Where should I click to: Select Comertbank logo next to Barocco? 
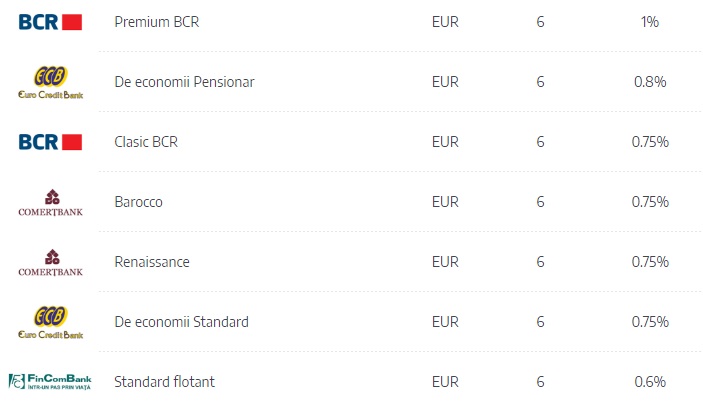tap(50, 203)
